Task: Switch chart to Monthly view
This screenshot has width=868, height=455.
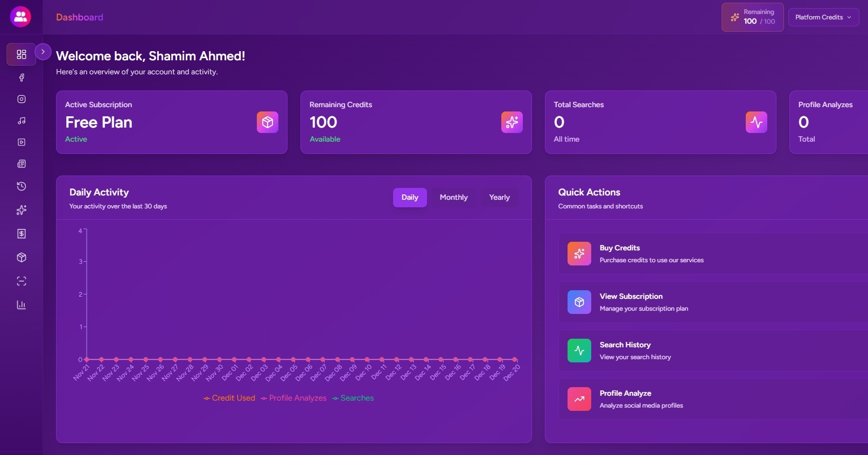Action: tap(453, 198)
